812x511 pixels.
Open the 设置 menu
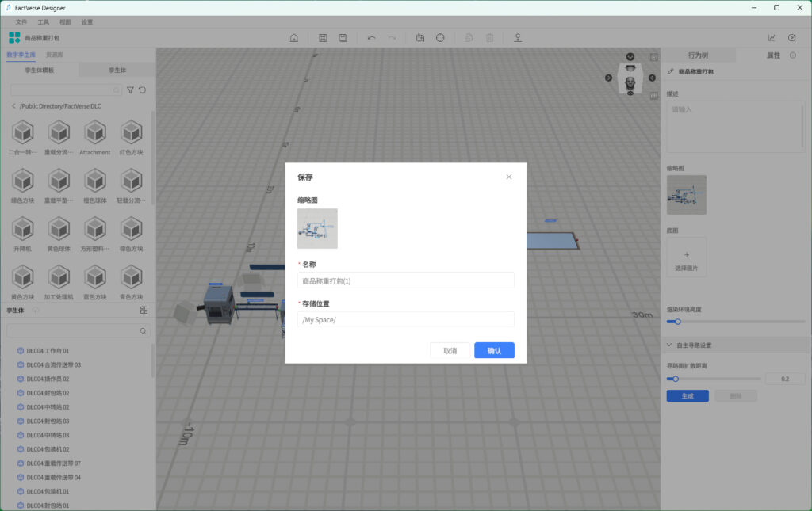click(87, 22)
